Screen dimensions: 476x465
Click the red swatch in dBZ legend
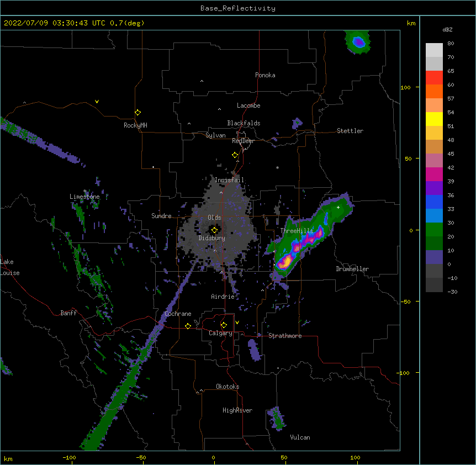(434, 77)
